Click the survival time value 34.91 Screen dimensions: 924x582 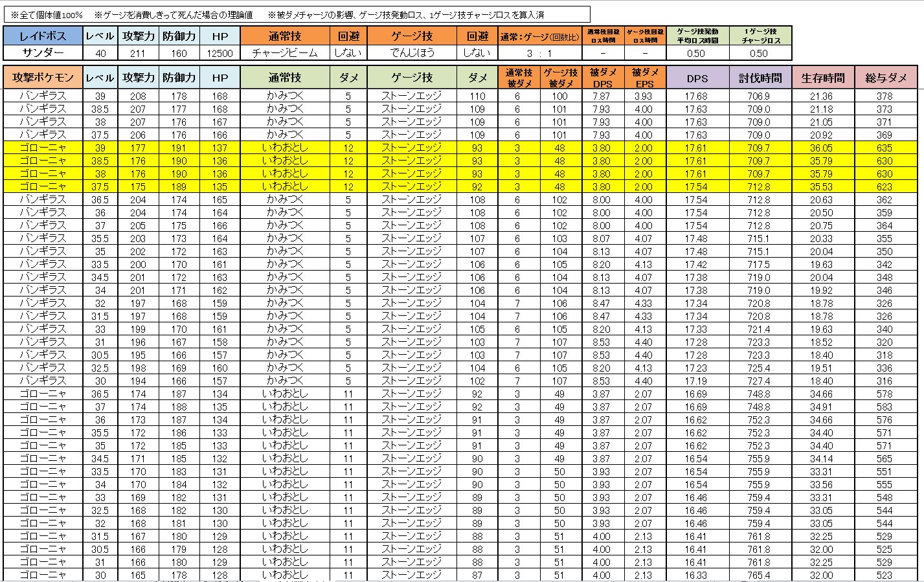tap(822, 407)
